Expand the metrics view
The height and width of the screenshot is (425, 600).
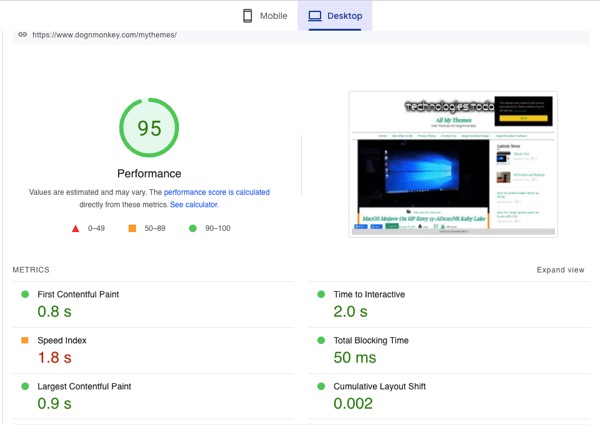[560, 270]
